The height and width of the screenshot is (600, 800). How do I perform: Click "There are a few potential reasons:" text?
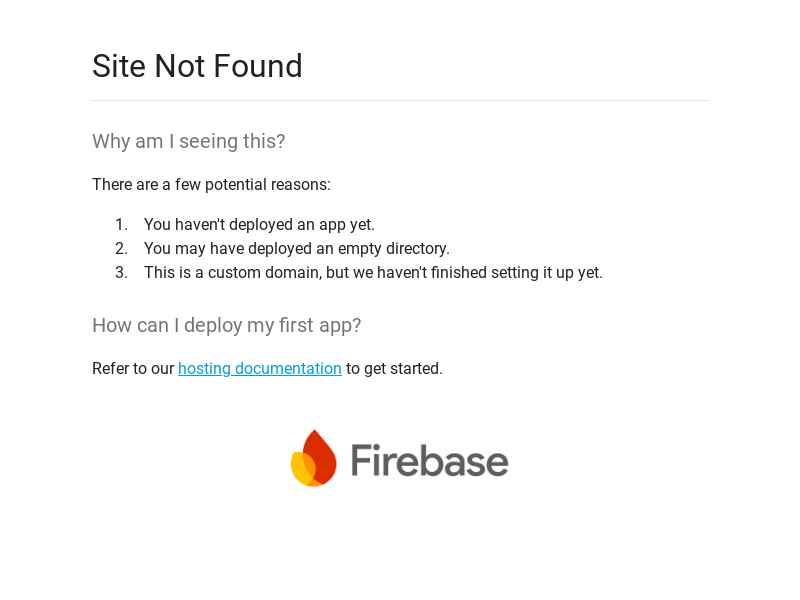coord(211,185)
